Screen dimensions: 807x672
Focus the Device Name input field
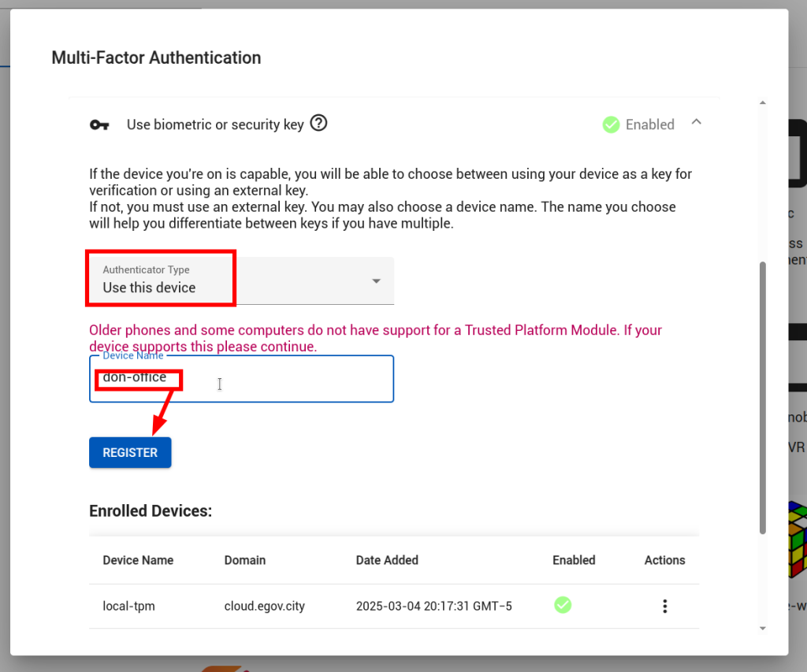coord(241,379)
